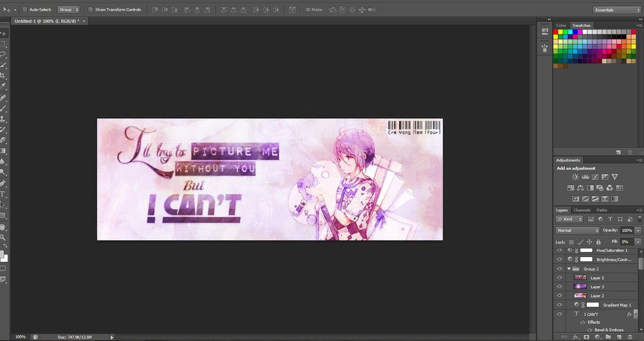Hide the Gradient Map 1 layer
The image size is (644, 341).
click(x=559, y=305)
